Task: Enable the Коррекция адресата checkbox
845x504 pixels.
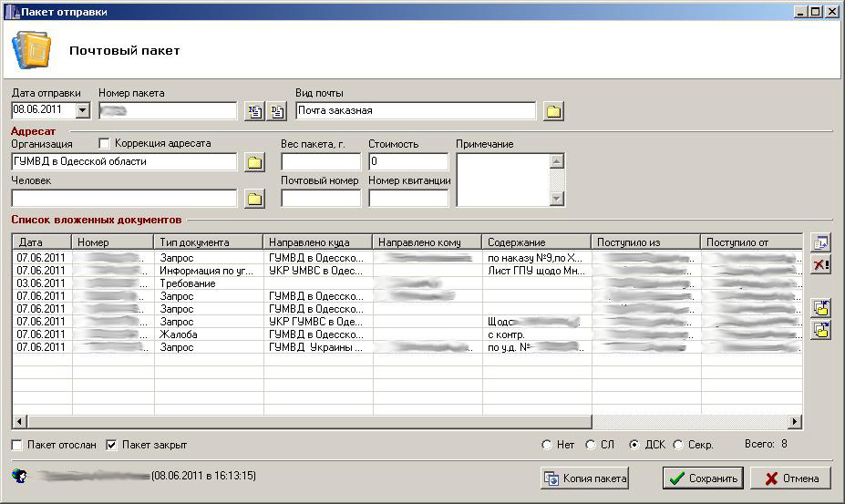Action: (104, 143)
